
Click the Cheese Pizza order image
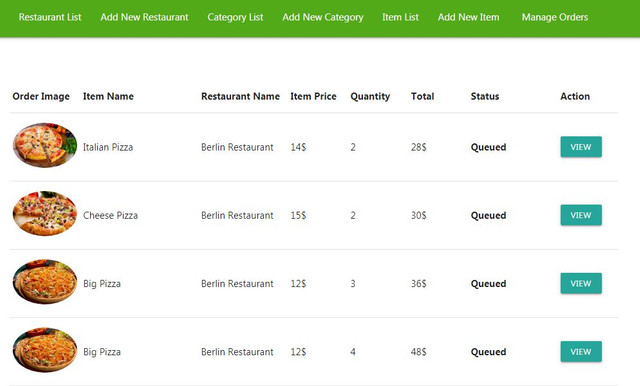(x=45, y=213)
